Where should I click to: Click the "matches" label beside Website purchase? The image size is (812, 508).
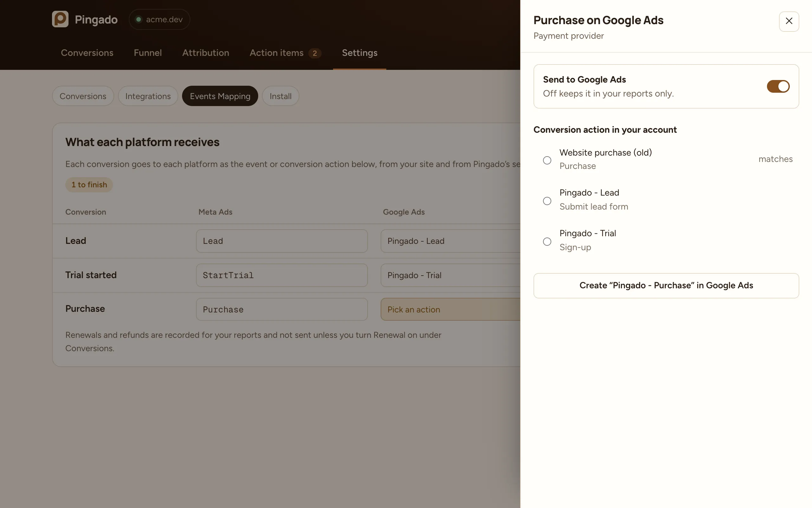click(776, 159)
